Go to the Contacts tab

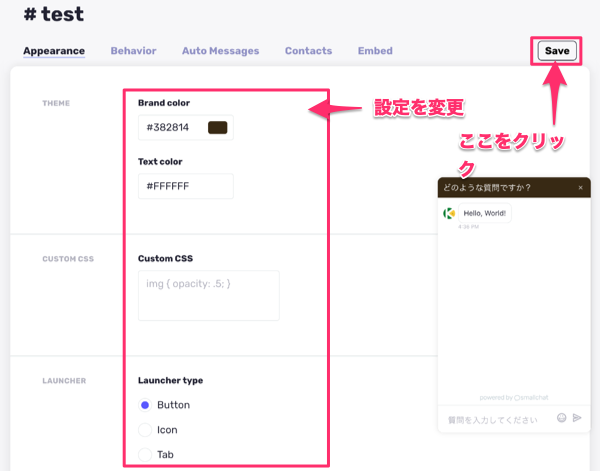tap(308, 51)
